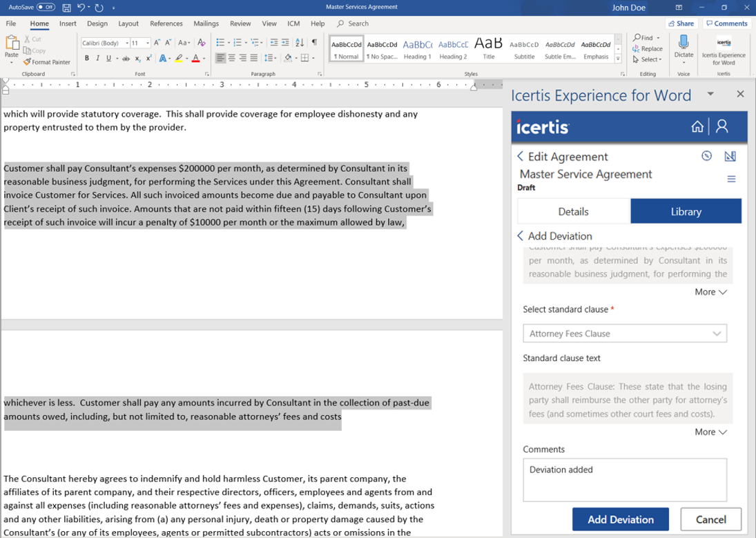Click the font color swatch button

pos(195,59)
